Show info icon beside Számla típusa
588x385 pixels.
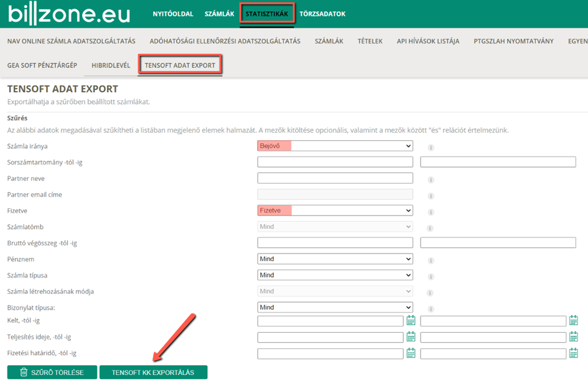(431, 277)
